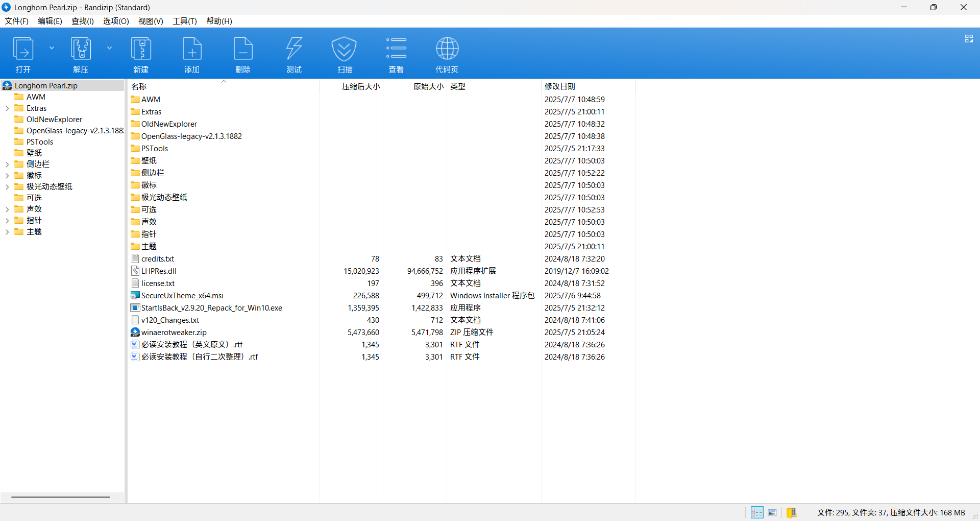The image size is (980, 521).
Task: Expand the 声效 folder in tree
Action: tap(7, 209)
